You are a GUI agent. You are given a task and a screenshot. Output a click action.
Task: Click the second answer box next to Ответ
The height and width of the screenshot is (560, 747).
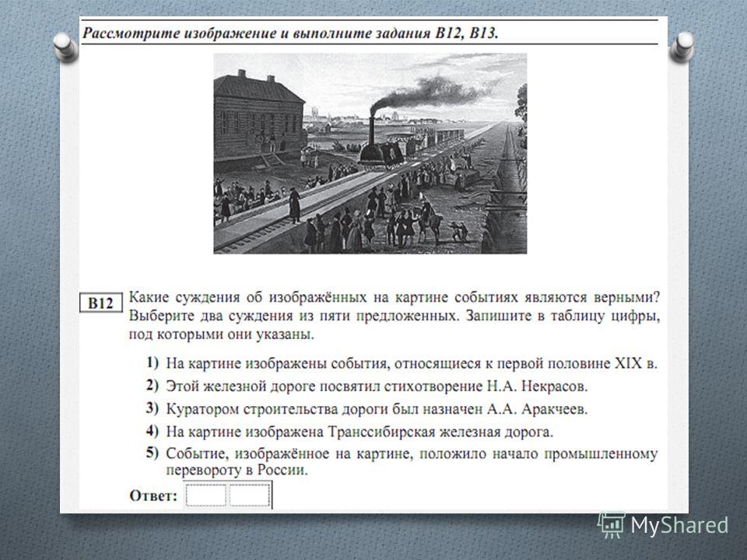249,495
